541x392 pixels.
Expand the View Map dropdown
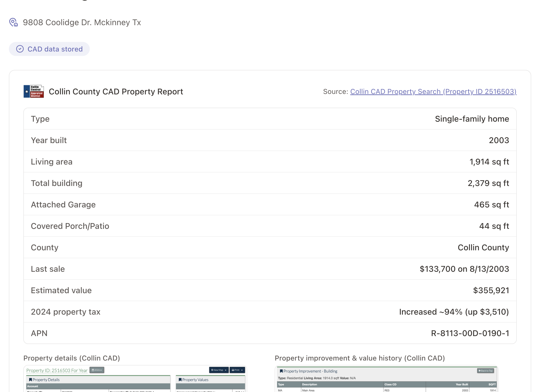[x=219, y=370]
